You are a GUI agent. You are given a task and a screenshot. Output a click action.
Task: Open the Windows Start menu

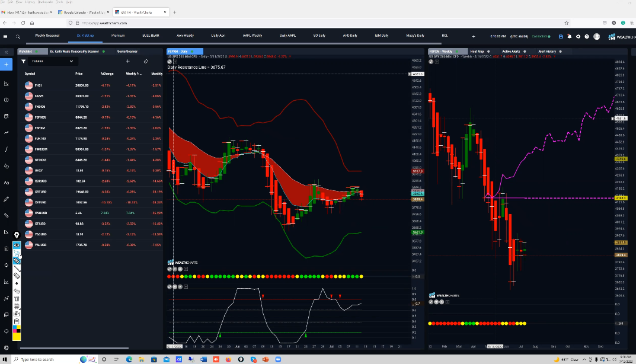(x=5, y=359)
